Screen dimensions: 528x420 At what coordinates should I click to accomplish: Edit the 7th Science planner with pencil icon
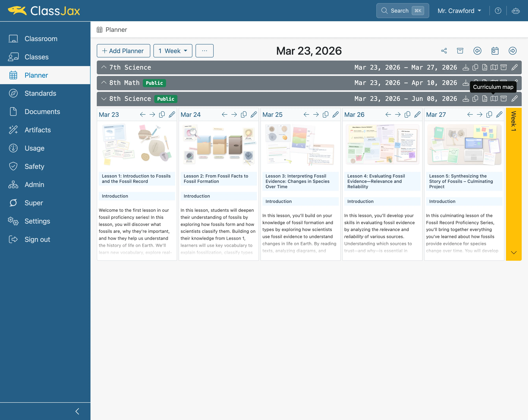(x=515, y=67)
